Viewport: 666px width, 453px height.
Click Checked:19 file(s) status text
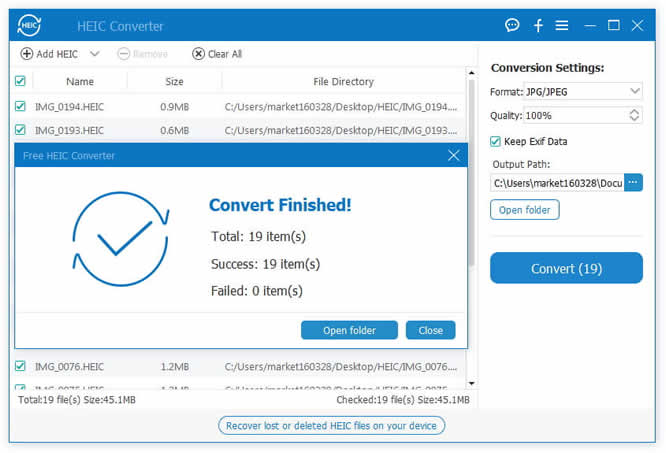pos(403,400)
